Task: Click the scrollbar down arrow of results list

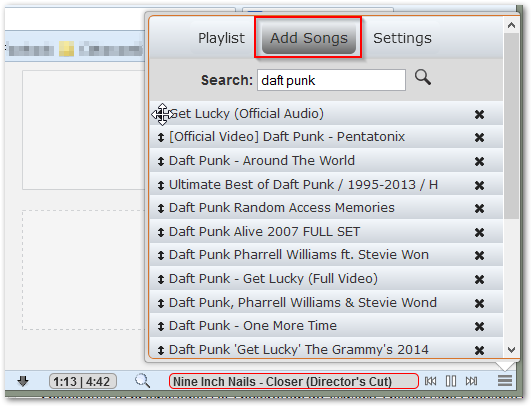Action: pyautogui.click(x=511, y=350)
